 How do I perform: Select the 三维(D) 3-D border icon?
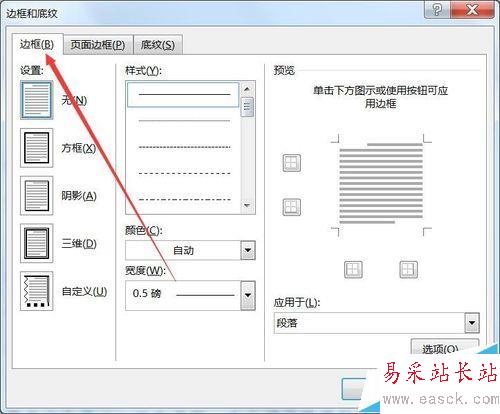[x=37, y=243]
